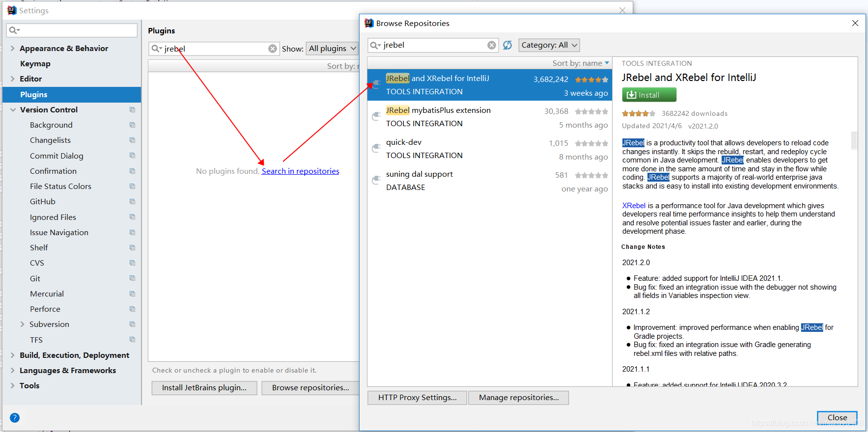Select Keymap in settings tree
The width and height of the screenshot is (868, 432).
35,63
